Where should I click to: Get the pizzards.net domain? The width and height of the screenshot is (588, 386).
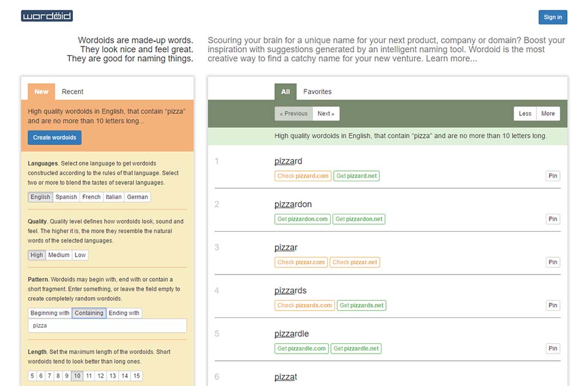[x=361, y=305]
